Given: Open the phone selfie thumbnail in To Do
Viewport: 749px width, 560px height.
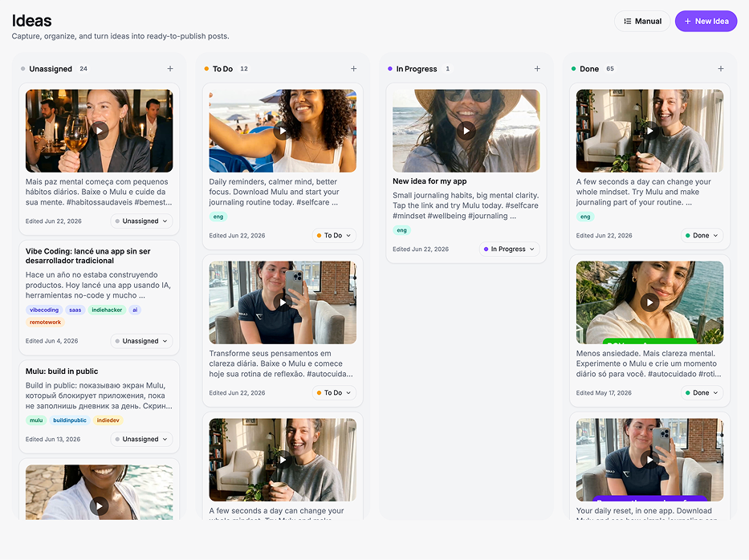Looking at the screenshot, I should tap(283, 302).
